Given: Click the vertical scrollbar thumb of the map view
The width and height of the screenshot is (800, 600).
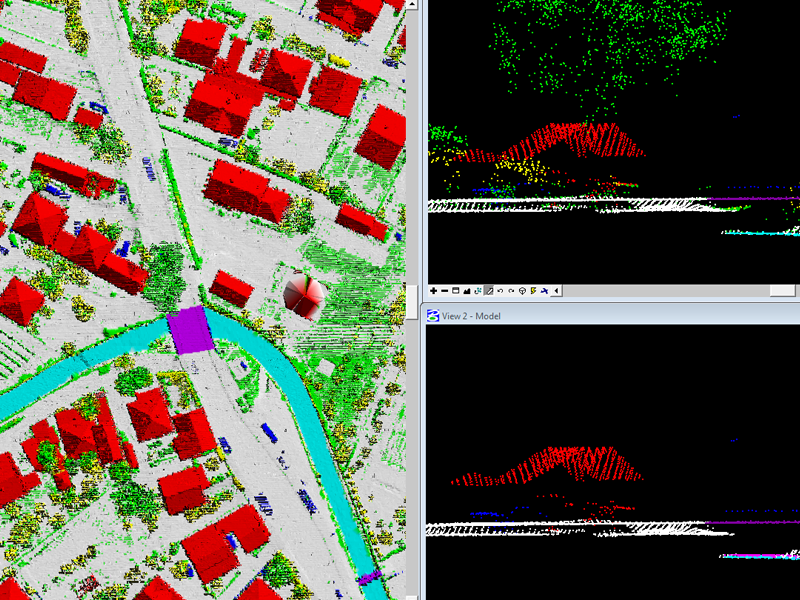Looking at the screenshot, I should 410,299.
